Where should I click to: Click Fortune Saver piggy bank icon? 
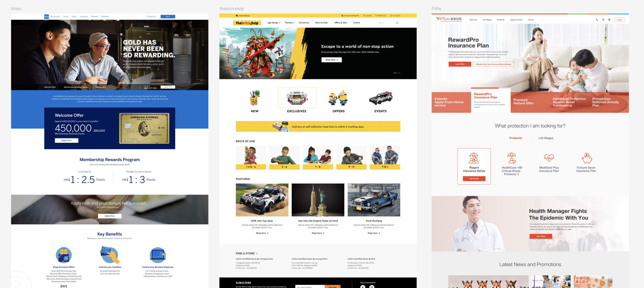tap(586, 158)
